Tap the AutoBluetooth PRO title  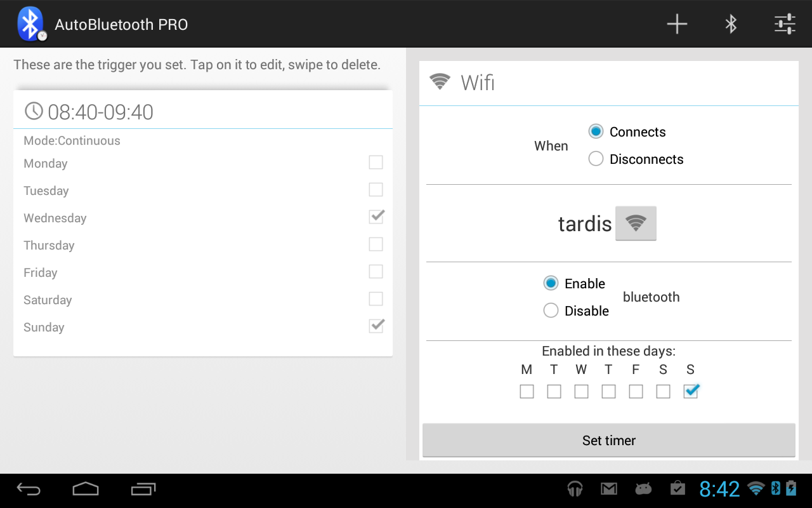[x=121, y=25]
